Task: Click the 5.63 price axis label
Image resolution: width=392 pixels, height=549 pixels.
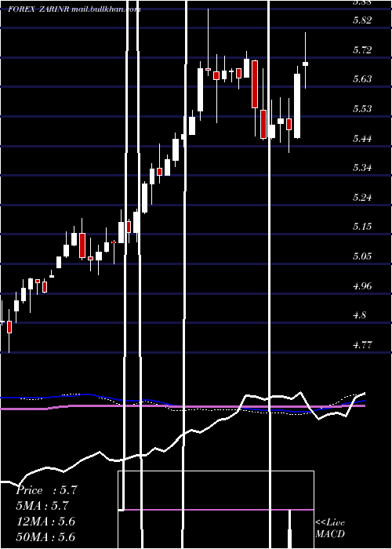Action: (362, 79)
